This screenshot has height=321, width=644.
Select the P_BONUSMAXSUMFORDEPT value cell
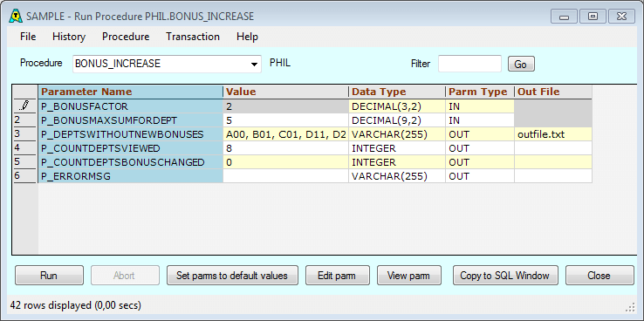tap(286, 120)
